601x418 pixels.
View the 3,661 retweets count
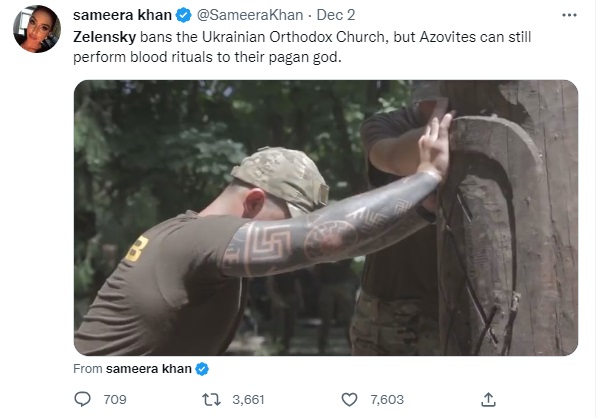[x=248, y=400]
